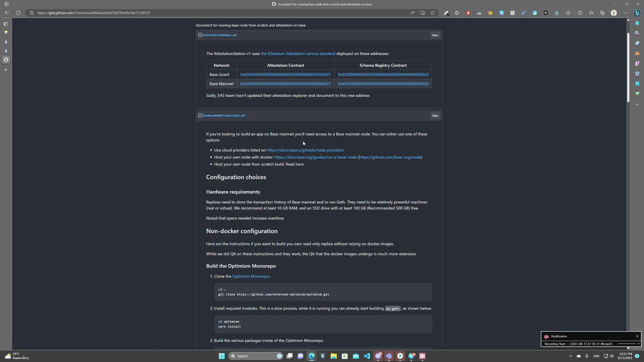Open Task View on the taskbar

tap(289, 356)
